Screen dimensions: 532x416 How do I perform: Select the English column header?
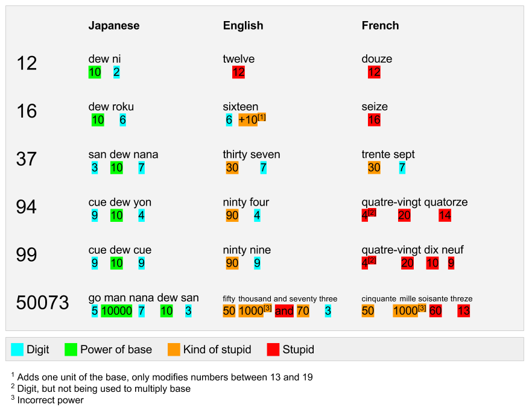(243, 25)
